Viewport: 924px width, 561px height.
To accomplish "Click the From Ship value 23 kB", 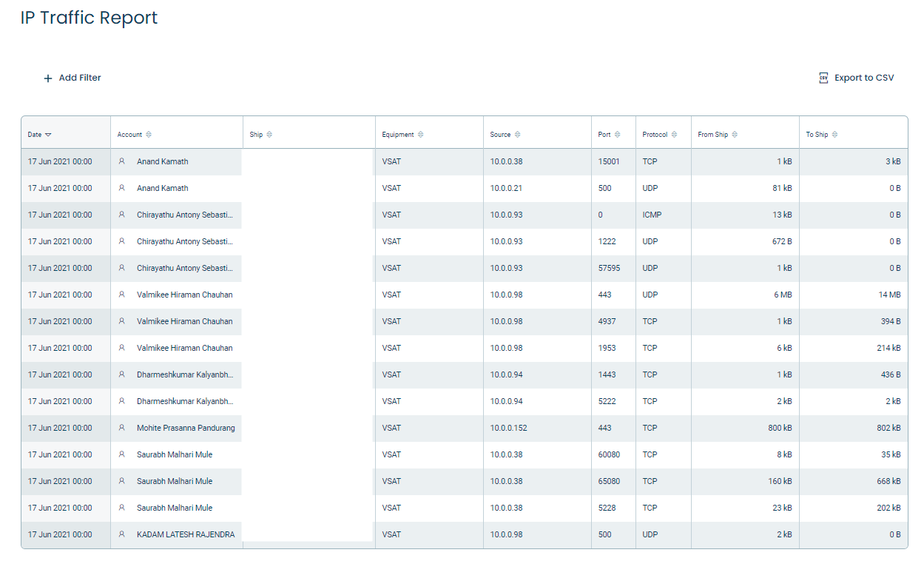I will click(x=782, y=508).
